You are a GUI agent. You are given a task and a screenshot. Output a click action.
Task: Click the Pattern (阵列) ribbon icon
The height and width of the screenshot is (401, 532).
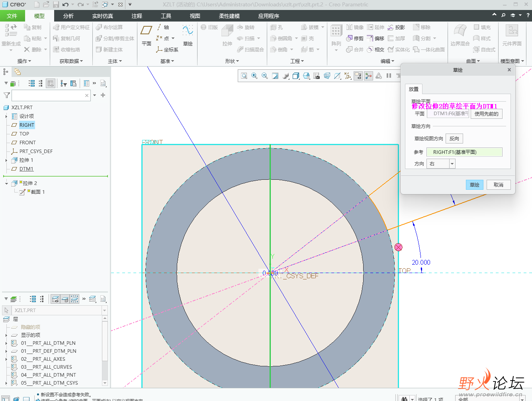click(336, 35)
